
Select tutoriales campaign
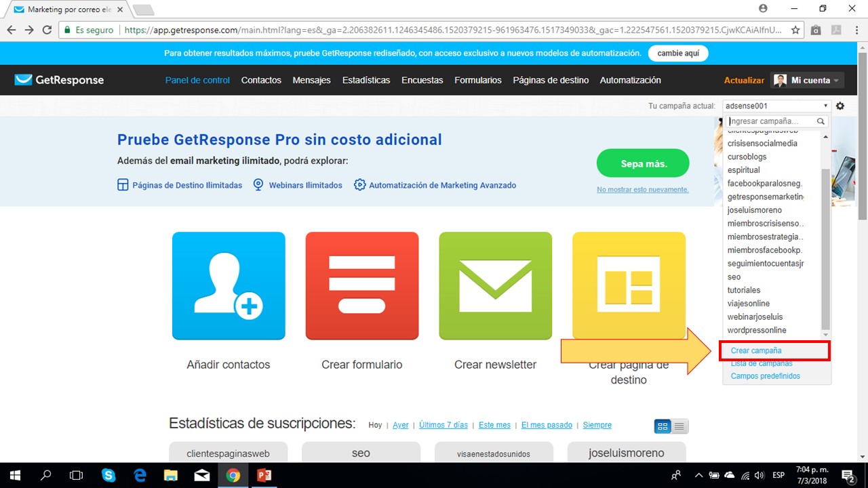pyautogui.click(x=744, y=290)
